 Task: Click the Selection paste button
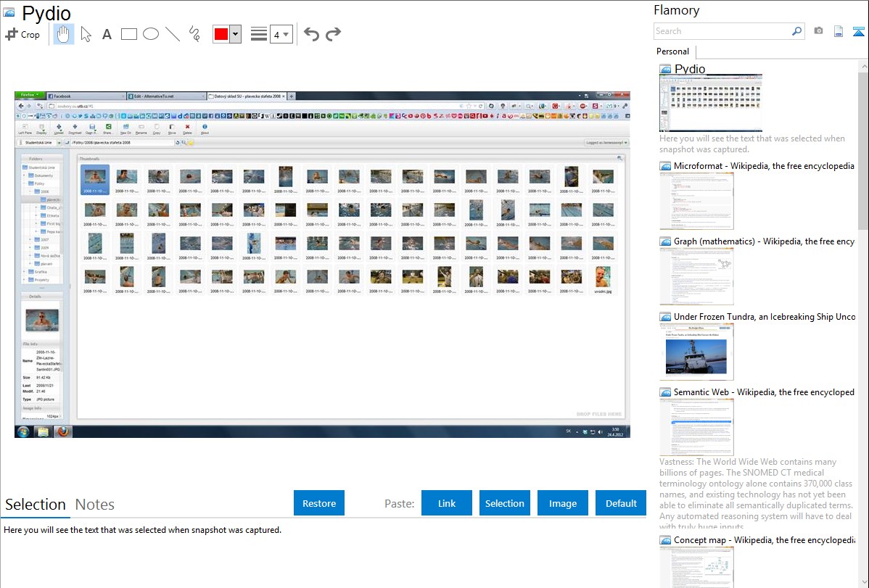pos(505,503)
